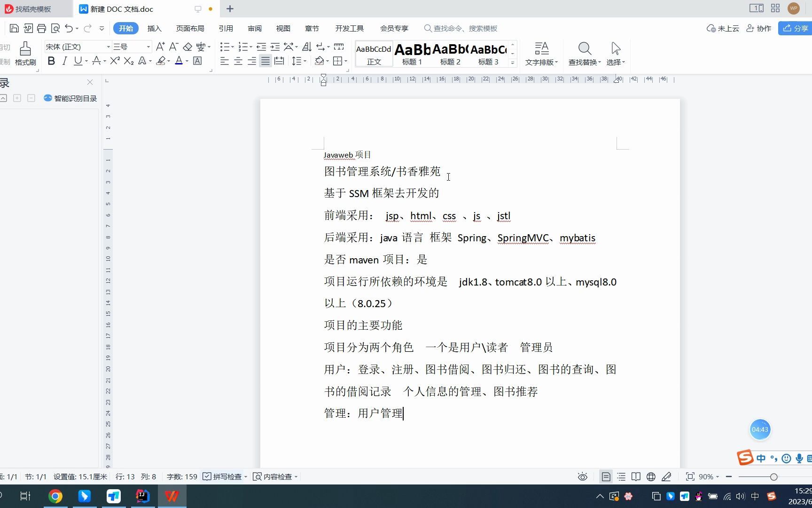The image size is (812, 508).
Task: Toggle strikethrough text formatting
Action: tap(96, 61)
